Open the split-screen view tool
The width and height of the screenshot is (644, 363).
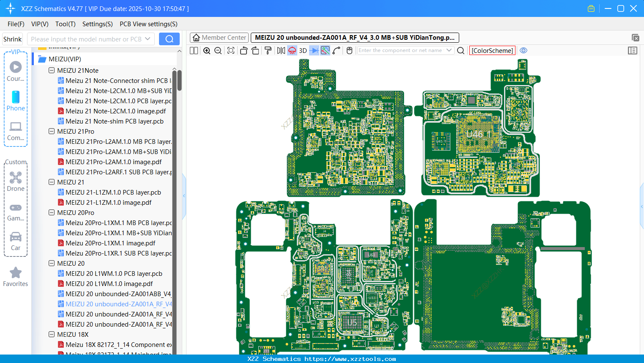(193, 50)
